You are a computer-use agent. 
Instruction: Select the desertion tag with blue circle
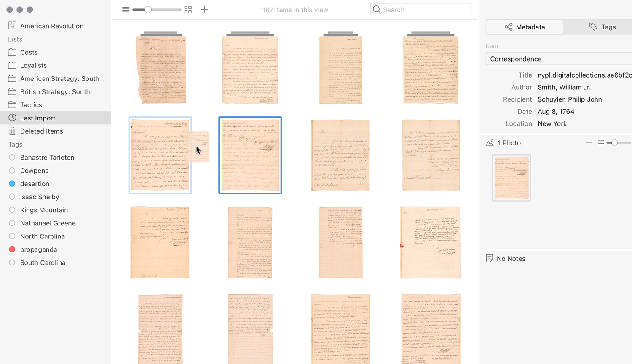pos(35,184)
